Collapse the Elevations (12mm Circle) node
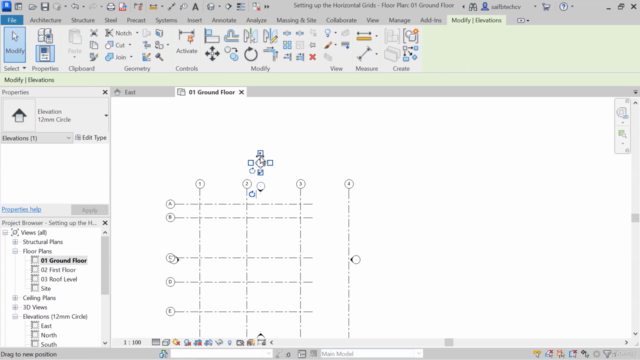Image resolution: width=640 pixels, height=360 pixels. point(15,317)
